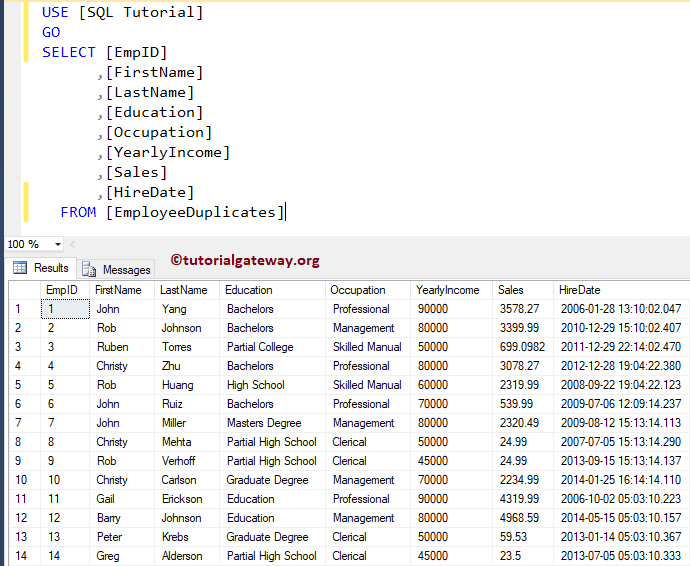Select the first name cell 'Gail'
The image size is (690, 566).
(122, 499)
